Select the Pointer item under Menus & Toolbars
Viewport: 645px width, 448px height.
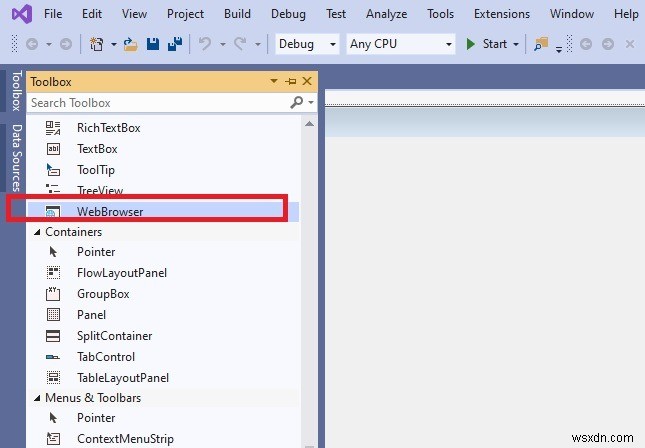tap(163, 418)
